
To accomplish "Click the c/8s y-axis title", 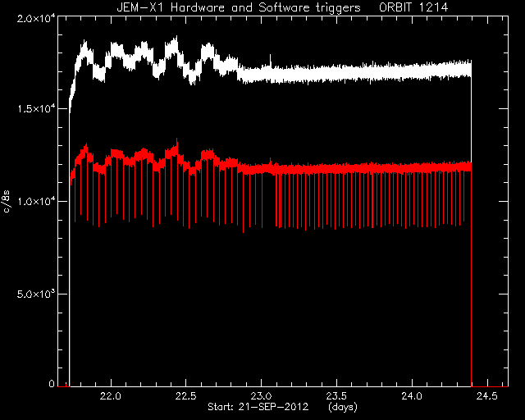I will pyautogui.click(x=7, y=201).
